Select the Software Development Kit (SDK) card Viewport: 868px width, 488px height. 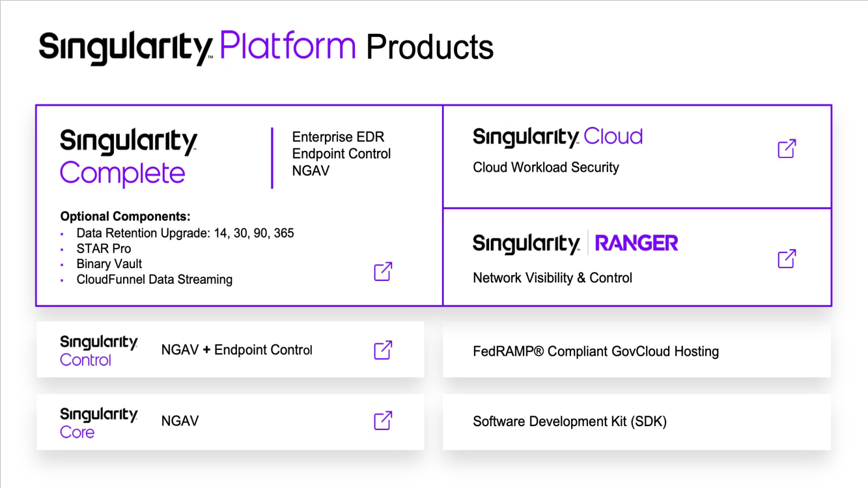click(636, 422)
